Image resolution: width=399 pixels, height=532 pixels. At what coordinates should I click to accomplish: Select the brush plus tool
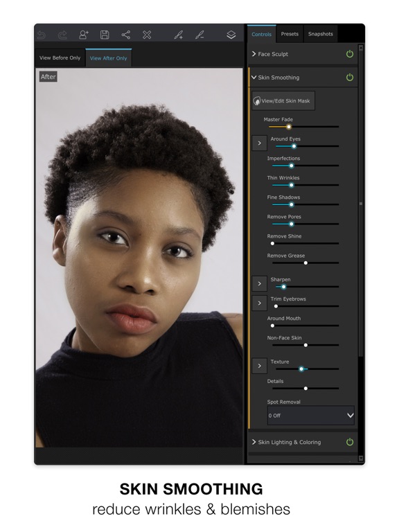179,35
